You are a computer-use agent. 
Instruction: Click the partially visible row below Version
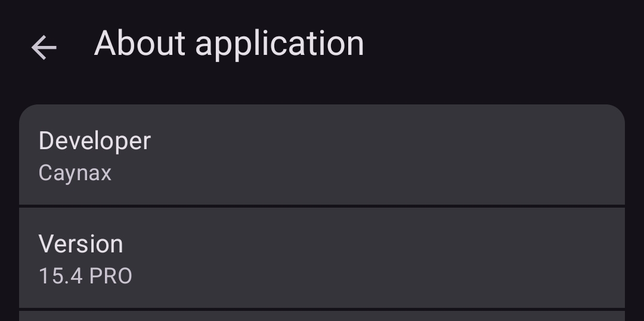322,316
